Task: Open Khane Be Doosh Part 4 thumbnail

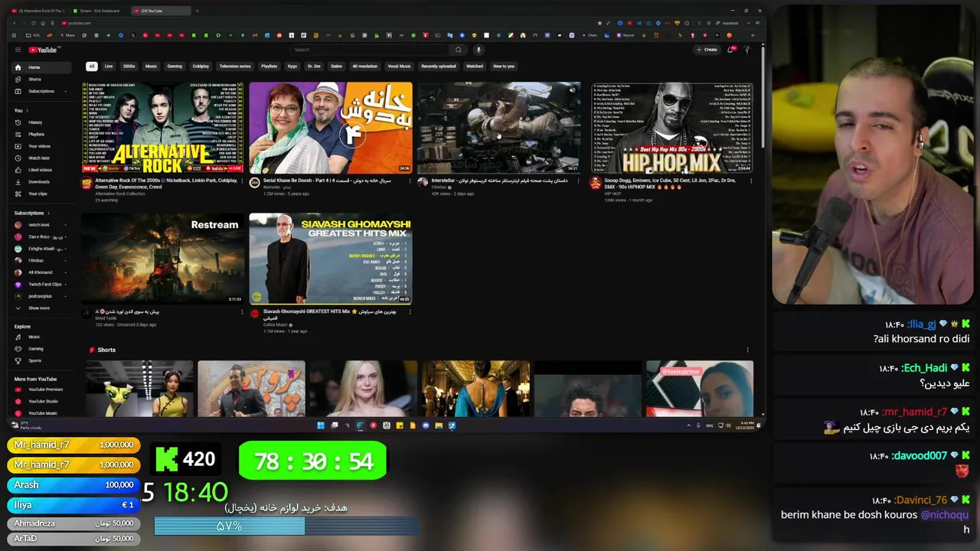Action: (x=331, y=128)
